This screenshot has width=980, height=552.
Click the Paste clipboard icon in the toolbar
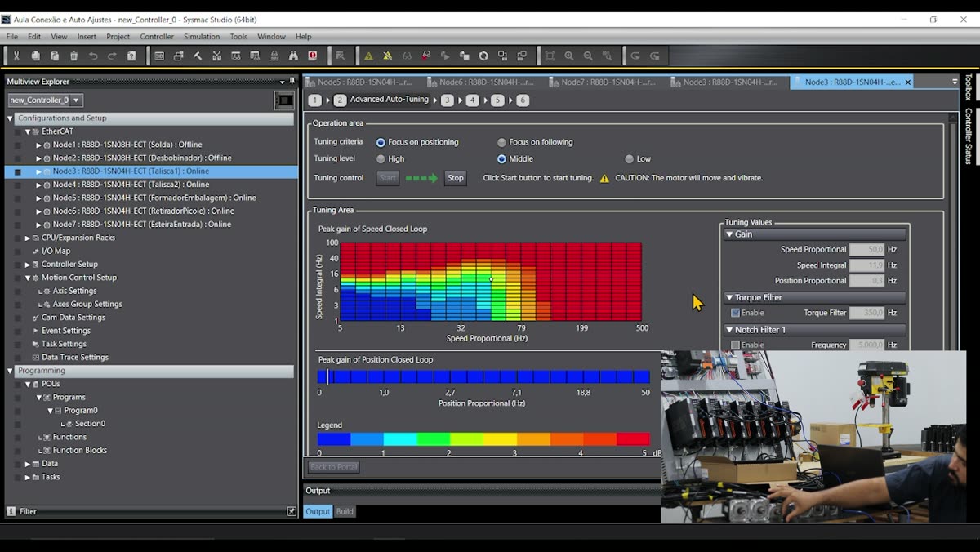pyautogui.click(x=55, y=56)
